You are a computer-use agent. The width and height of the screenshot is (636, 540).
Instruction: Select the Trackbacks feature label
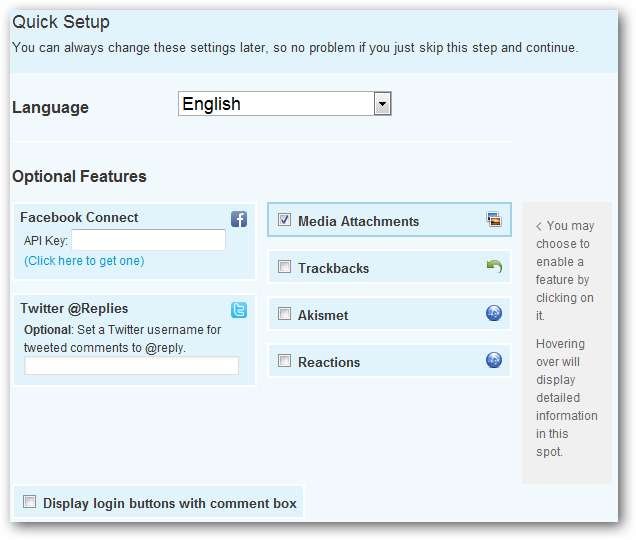coord(333,268)
